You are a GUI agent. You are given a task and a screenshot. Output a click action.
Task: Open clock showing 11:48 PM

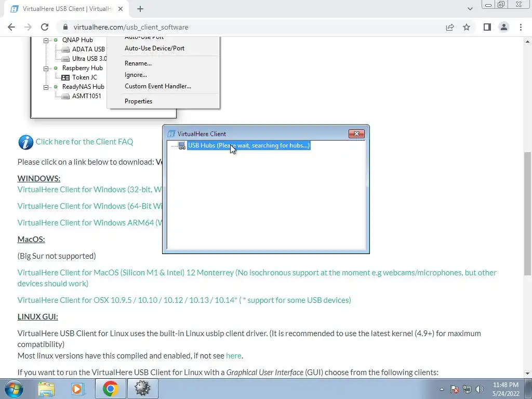coord(506,389)
